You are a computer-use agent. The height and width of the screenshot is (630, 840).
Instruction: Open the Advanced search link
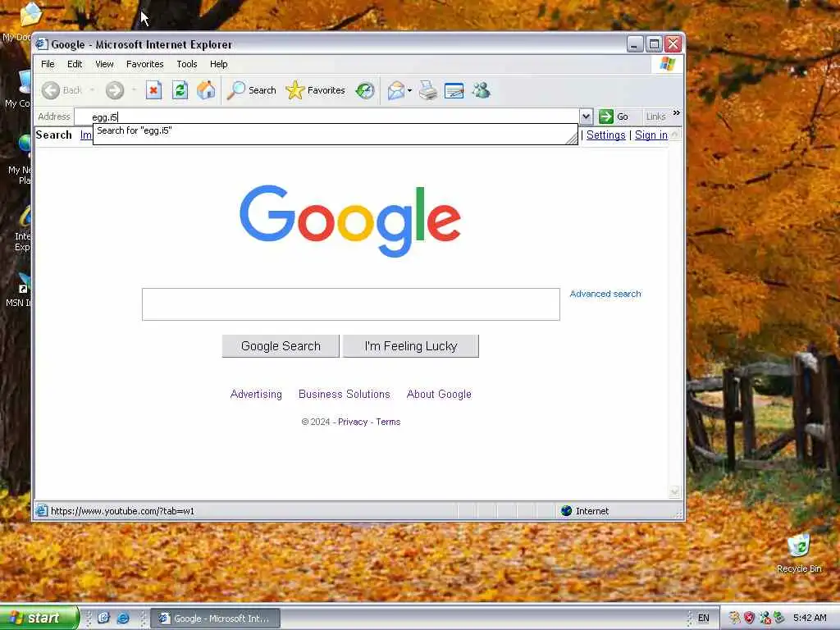pyautogui.click(x=605, y=294)
